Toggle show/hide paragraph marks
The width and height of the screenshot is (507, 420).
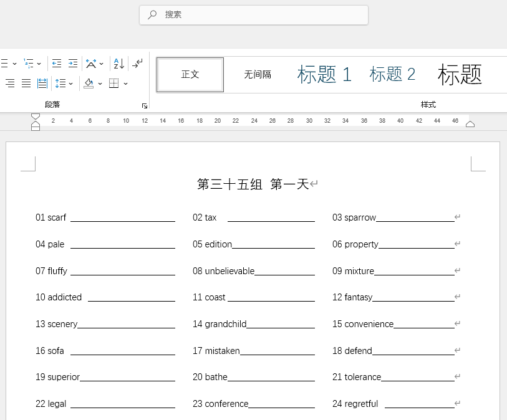[x=137, y=64]
